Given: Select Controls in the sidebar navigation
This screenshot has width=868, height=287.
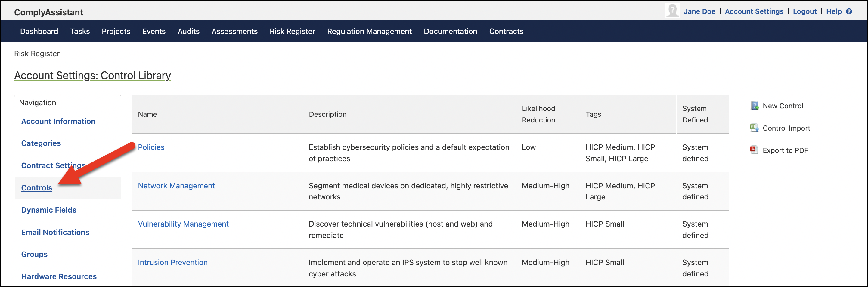Looking at the screenshot, I should point(37,188).
